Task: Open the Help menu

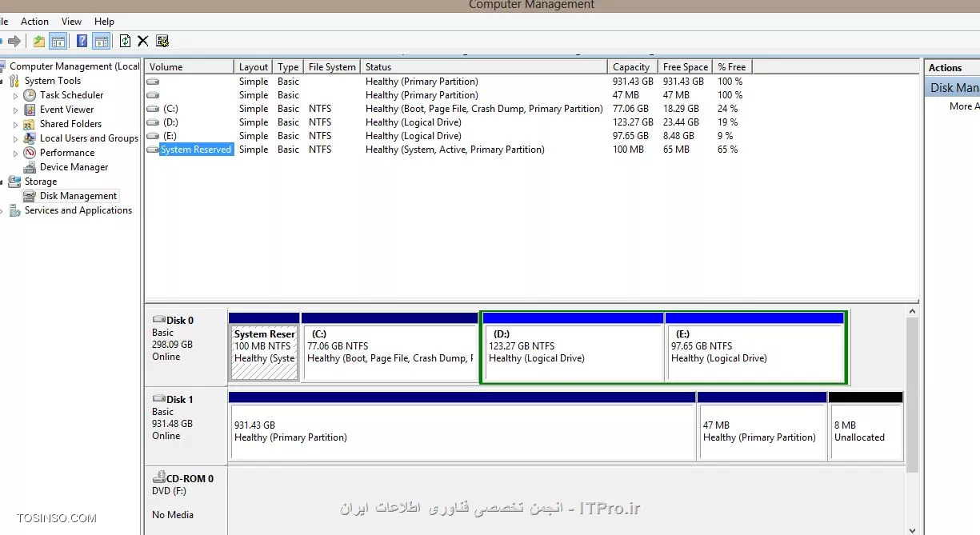Action: point(104,22)
